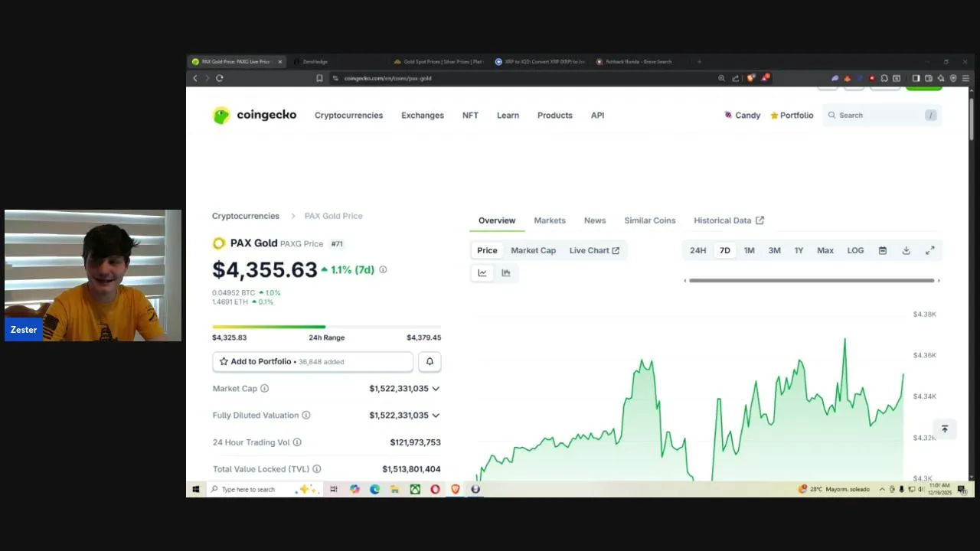Click the CoinGecko logo

254,116
